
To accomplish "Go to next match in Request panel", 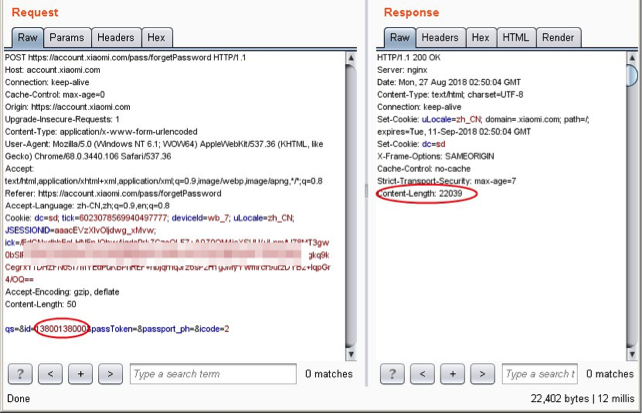I will pyautogui.click(x=110, y=374).
